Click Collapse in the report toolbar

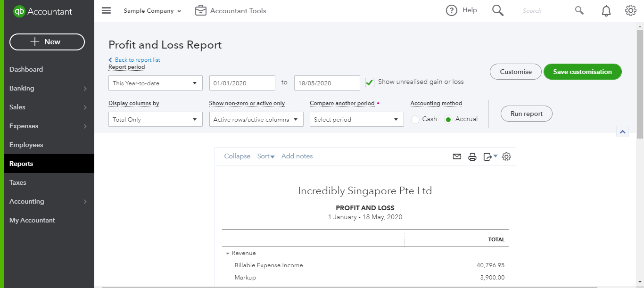tap(237, 156)
